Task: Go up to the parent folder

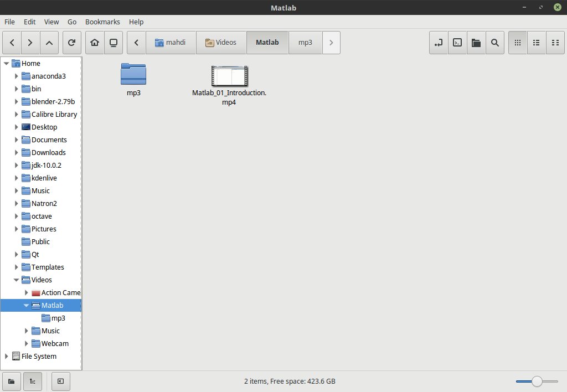Action: click(x=49, y=43)
